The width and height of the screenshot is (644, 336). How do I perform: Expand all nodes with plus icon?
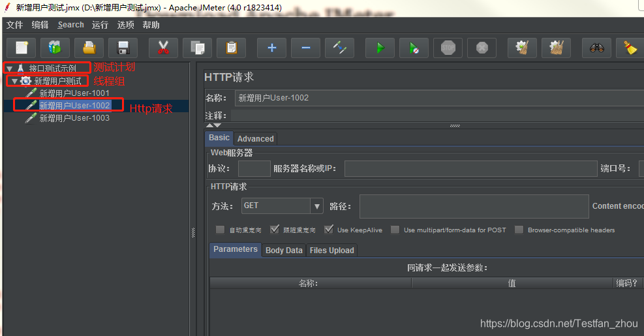pyautogui.click(x=272, y=48)
